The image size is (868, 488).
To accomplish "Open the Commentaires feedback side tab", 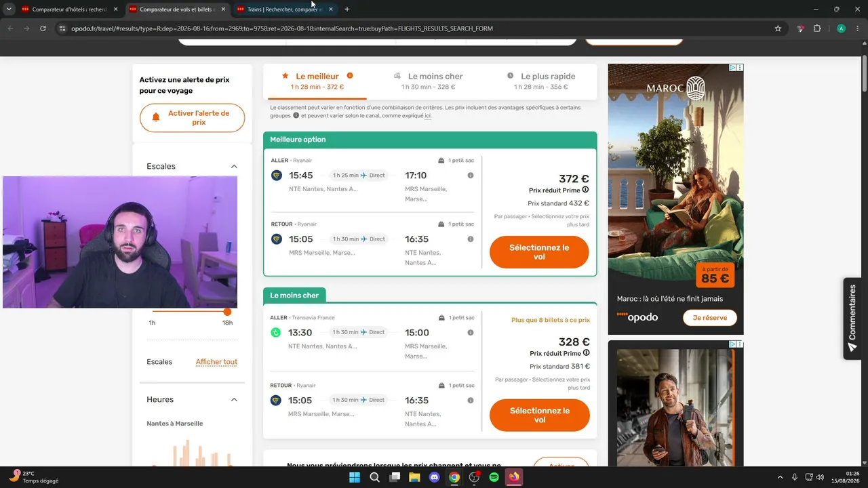I will point(852,319).
